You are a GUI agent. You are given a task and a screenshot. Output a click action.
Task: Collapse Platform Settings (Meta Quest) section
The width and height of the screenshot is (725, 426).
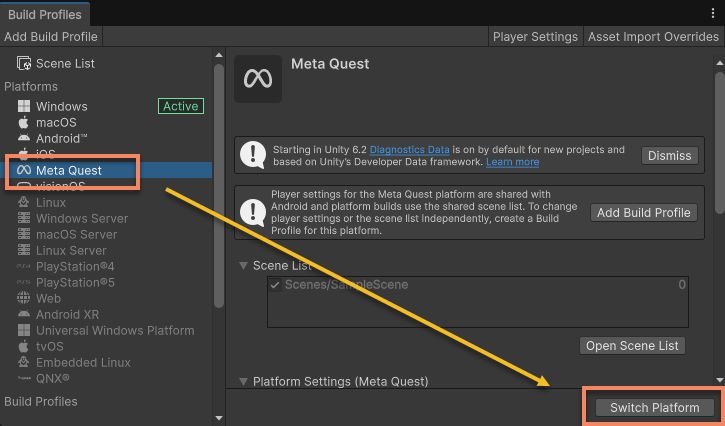pyautogui.click(x=243, y=382)
